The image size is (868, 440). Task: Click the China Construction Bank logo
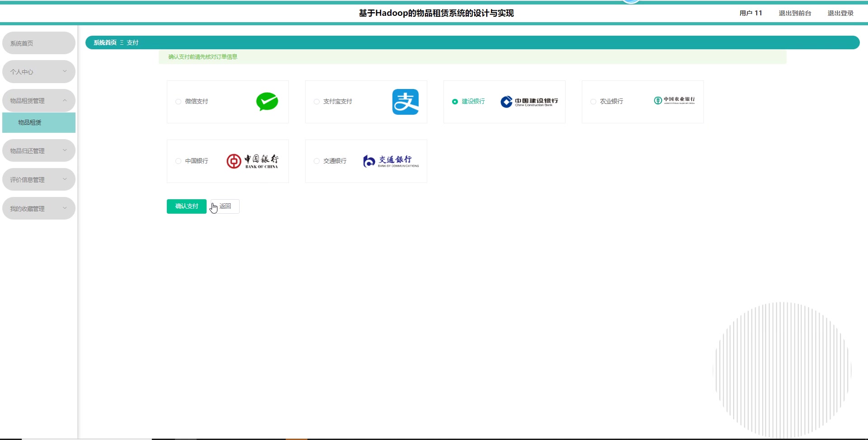(x=529, y=102)
